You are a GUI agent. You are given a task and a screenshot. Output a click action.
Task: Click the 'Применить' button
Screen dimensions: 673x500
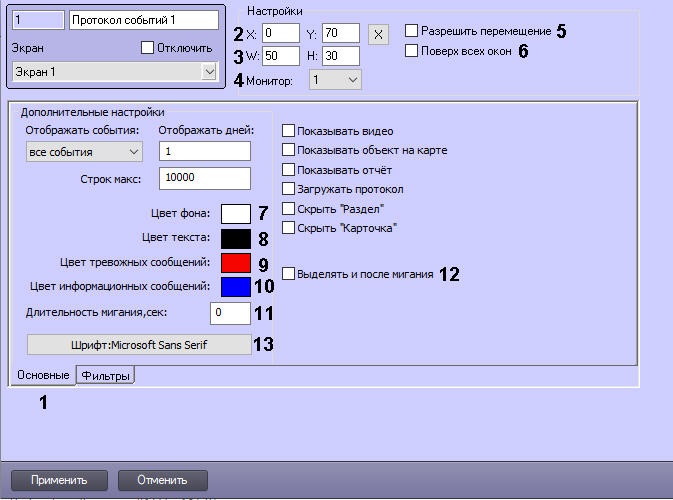pyautogui.click(x=58, y=479)
